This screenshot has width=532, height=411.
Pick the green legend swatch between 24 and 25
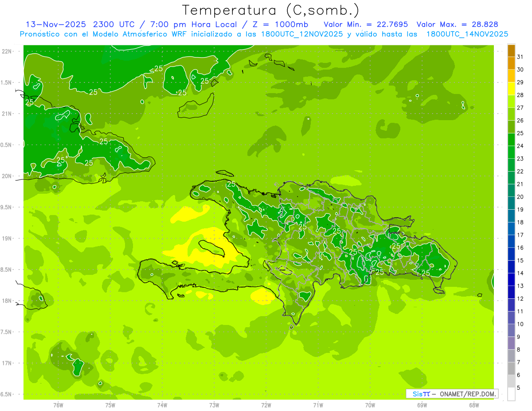click(511, 140)
